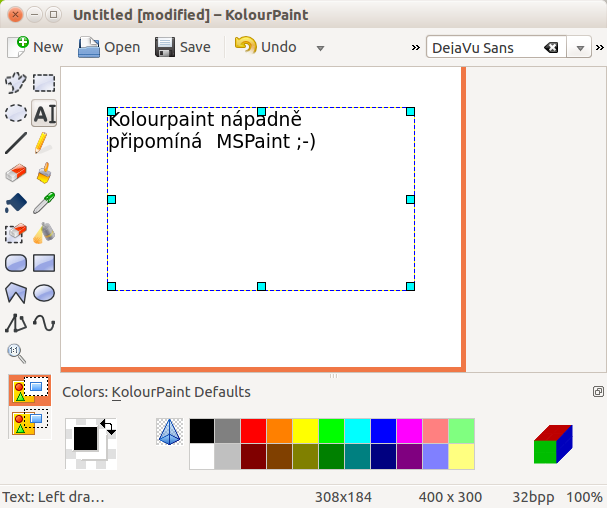Viewport: 607px width, 508px height.
Task: Clear the DejaVu Sans font field
Action: click(551, 48)
